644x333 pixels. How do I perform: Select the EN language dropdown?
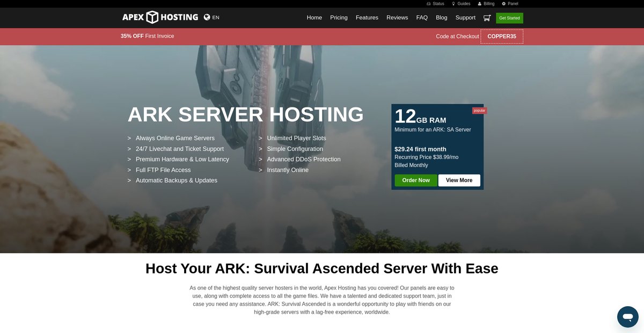click(216, 17)
